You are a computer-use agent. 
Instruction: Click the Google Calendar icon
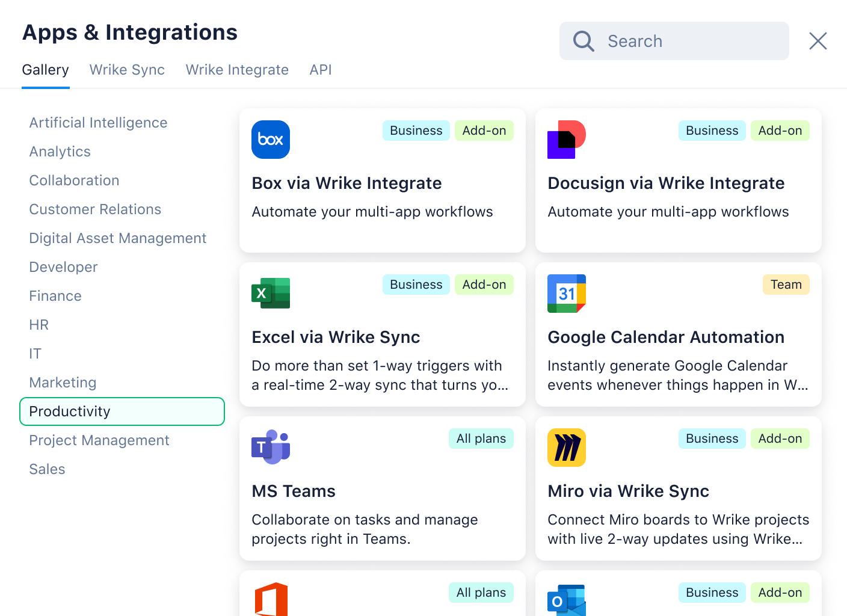(566, 294)
